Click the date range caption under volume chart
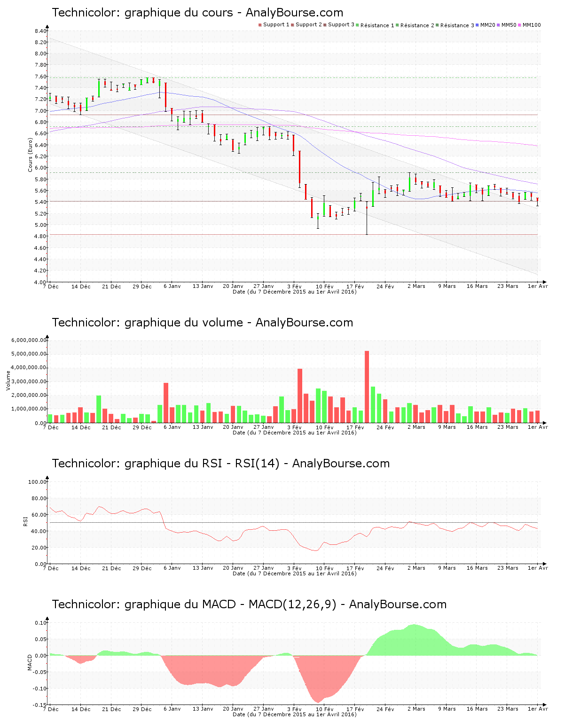The image size is (564, 728). click(295, 433)
